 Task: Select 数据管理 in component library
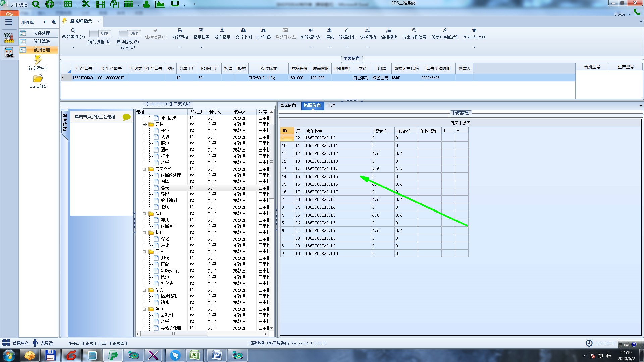[42, 50]
